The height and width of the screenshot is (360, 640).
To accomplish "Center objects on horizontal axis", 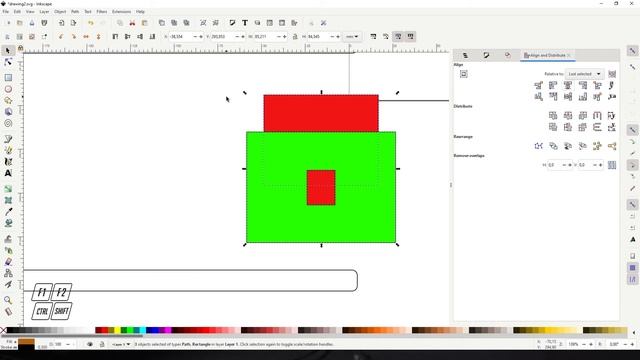I will point(568,97).
